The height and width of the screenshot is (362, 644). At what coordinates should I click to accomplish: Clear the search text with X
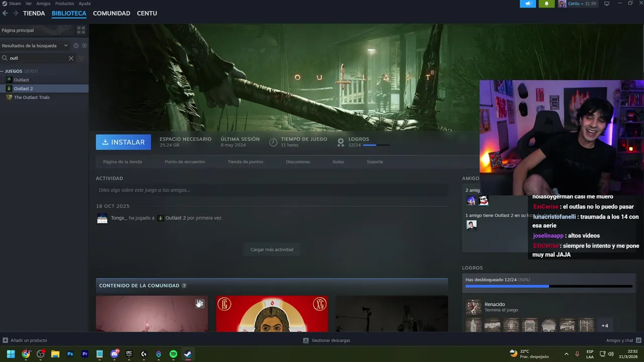pos(71,58)
